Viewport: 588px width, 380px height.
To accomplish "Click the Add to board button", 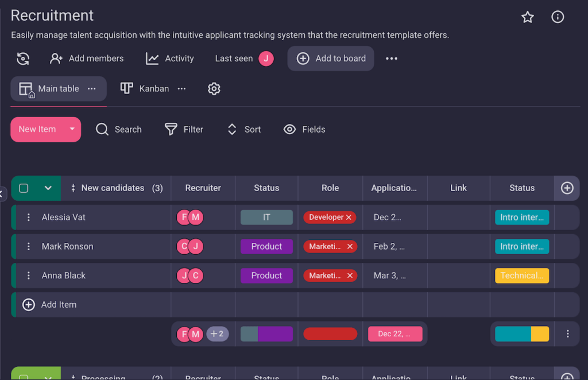I will pos(331,58).
